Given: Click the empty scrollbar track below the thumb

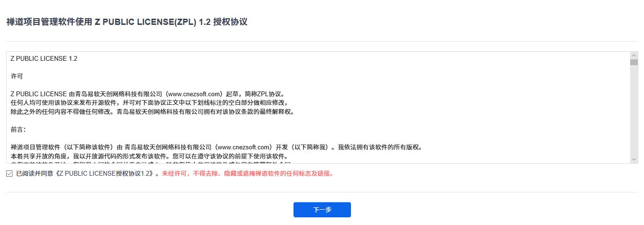Looking at the screenshot, I should click(x=634, y=110).
